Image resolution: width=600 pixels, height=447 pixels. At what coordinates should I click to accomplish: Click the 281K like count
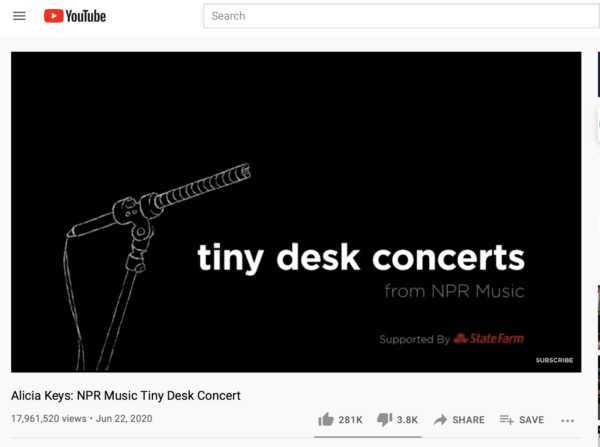350,420
